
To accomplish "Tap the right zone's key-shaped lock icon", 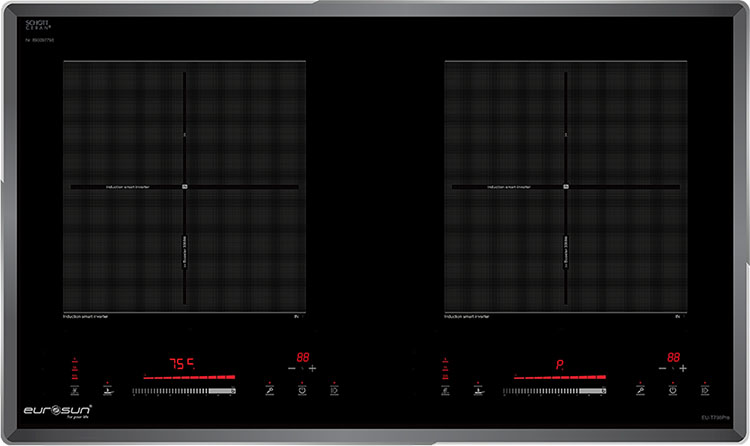I will point(640,391).
